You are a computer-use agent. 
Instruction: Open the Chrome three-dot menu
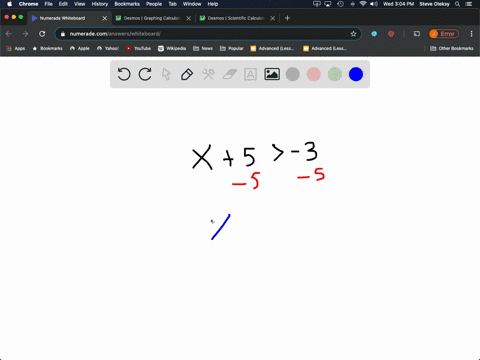[x=471, y=34]
